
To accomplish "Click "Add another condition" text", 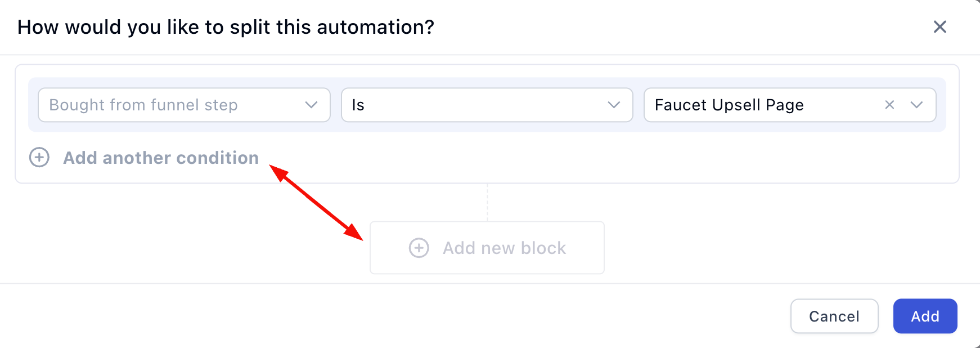I will 161,158.
